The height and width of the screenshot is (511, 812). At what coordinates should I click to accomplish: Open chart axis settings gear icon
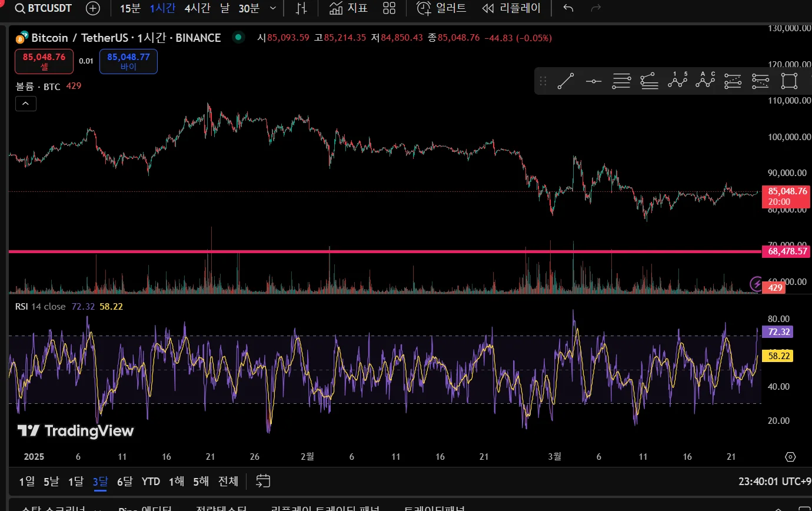click(x=790, y=457)
